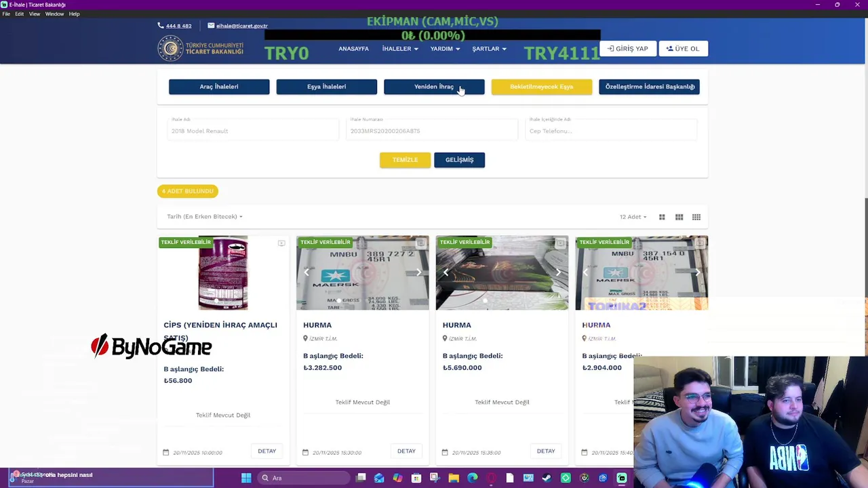868x488 pixels.
Task: Show next image on the ₺3.282.500 HURMA card
Action: click(418, 272)
